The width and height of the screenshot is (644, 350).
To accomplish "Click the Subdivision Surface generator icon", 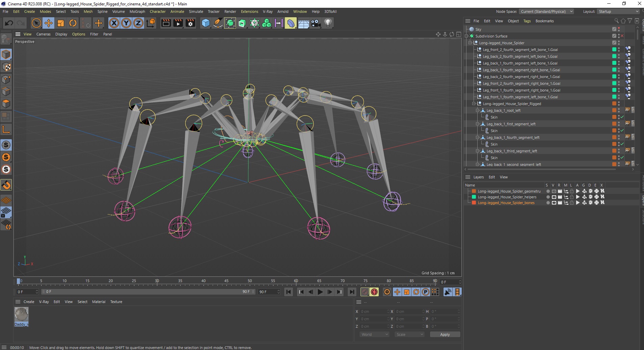I will (230, 23).
